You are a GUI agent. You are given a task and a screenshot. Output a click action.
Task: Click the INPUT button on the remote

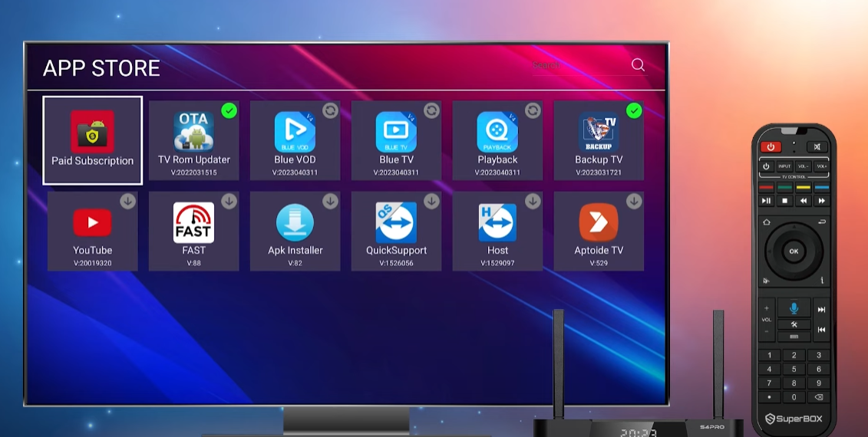tap(784, 166)
